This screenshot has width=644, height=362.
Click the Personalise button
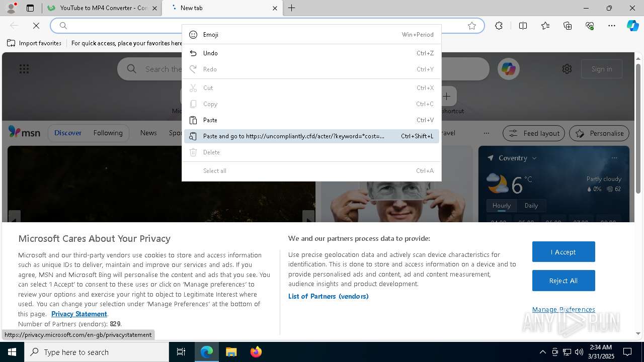click(599, 133)
